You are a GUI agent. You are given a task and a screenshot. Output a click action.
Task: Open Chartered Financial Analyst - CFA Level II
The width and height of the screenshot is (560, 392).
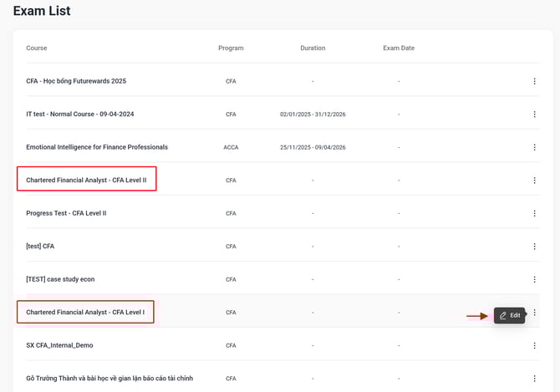click(x=86, y=181)
